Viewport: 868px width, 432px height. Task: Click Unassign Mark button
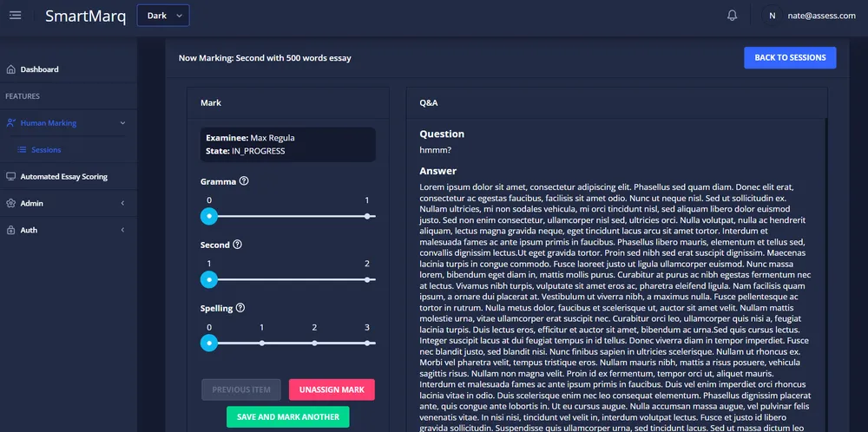332,390
